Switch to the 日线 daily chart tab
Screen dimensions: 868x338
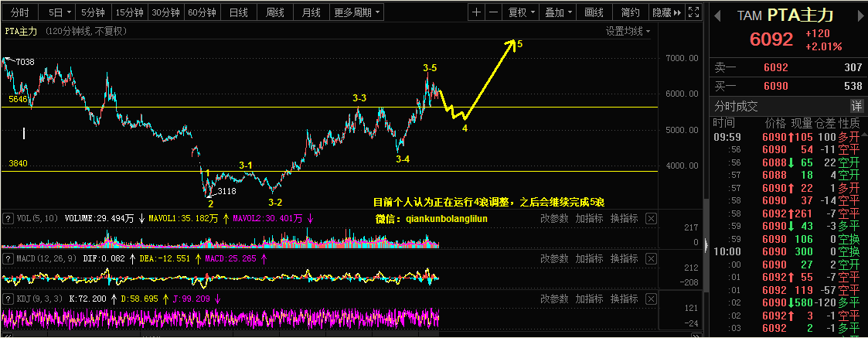(239, 12)
